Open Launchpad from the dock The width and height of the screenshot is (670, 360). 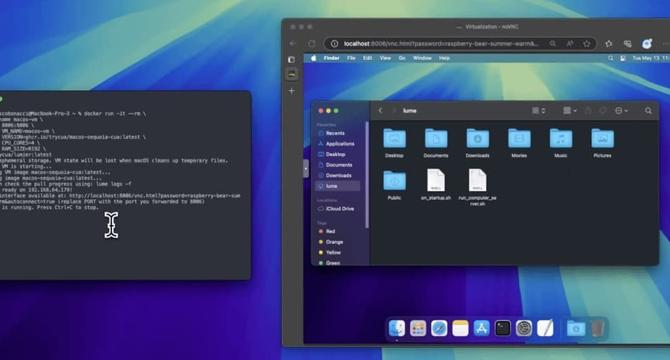click(417, 328)
